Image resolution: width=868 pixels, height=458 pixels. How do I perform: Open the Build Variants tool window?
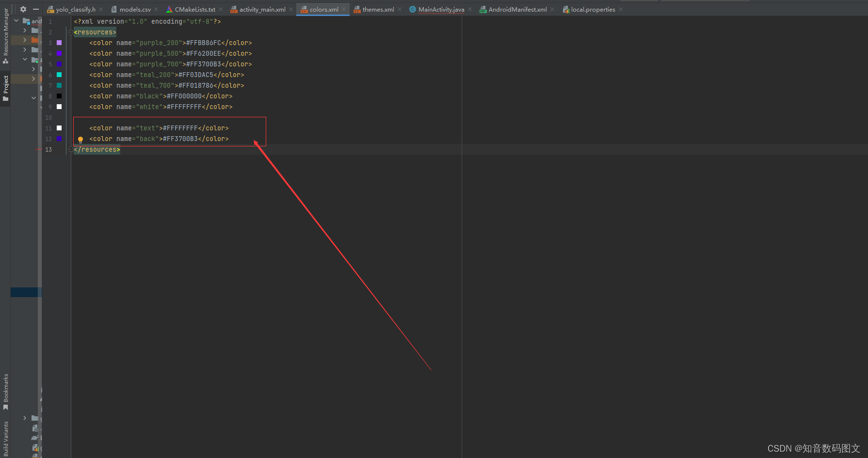click(5, 435)
